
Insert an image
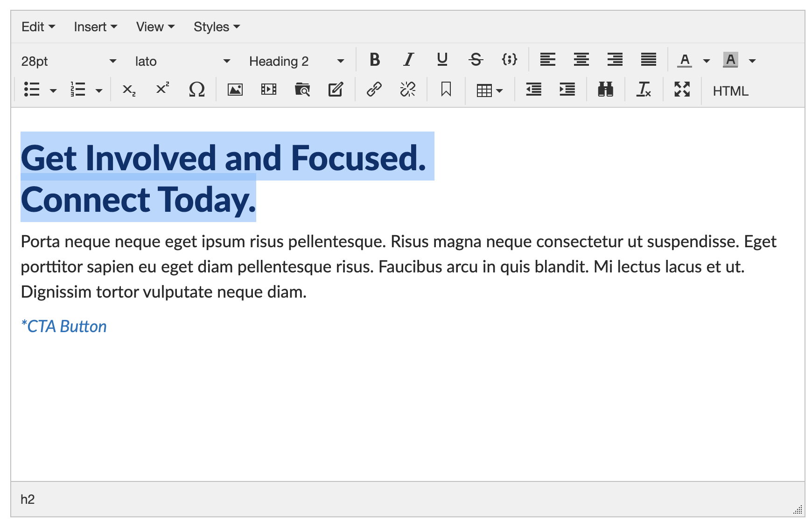point(235,90)
